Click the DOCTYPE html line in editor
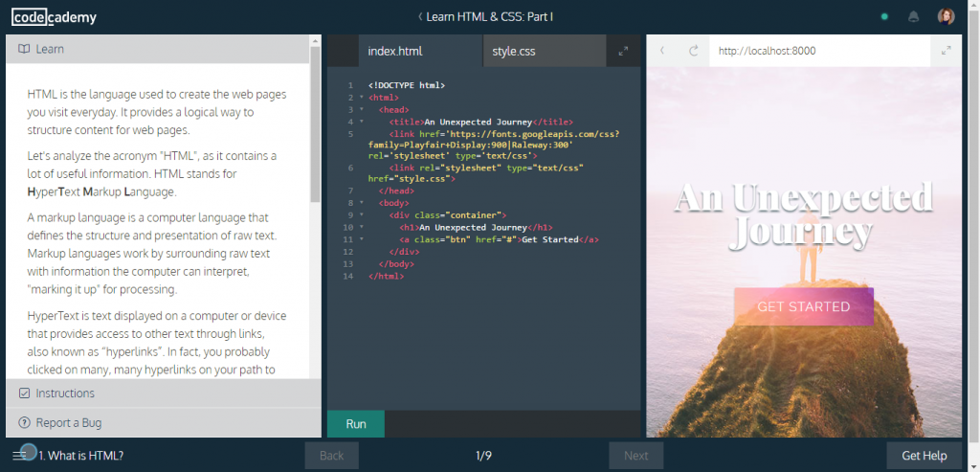This screenshot has width=980, height=472. click(x=407, y=85)
